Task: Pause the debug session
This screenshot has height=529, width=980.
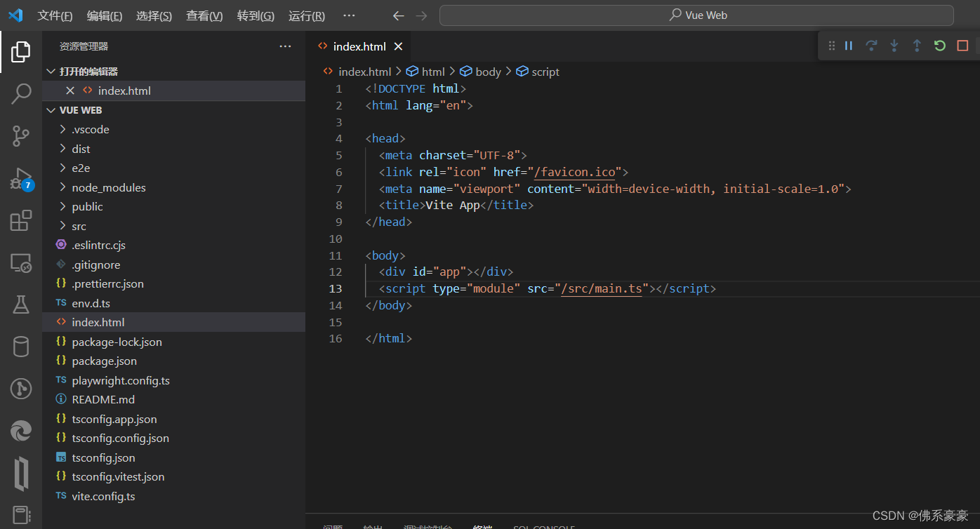Action: tap(849, 46)
